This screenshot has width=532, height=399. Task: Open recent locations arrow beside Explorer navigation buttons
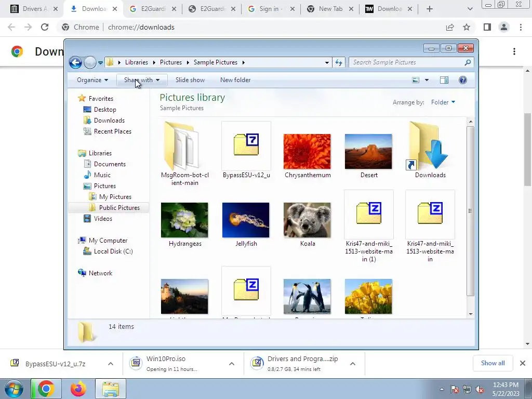(x=100, y=62)
